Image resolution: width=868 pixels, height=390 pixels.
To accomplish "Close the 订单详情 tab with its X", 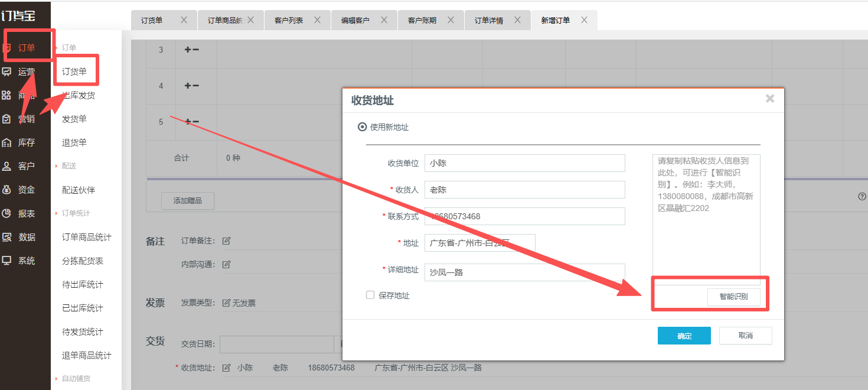I will [517, 19].
